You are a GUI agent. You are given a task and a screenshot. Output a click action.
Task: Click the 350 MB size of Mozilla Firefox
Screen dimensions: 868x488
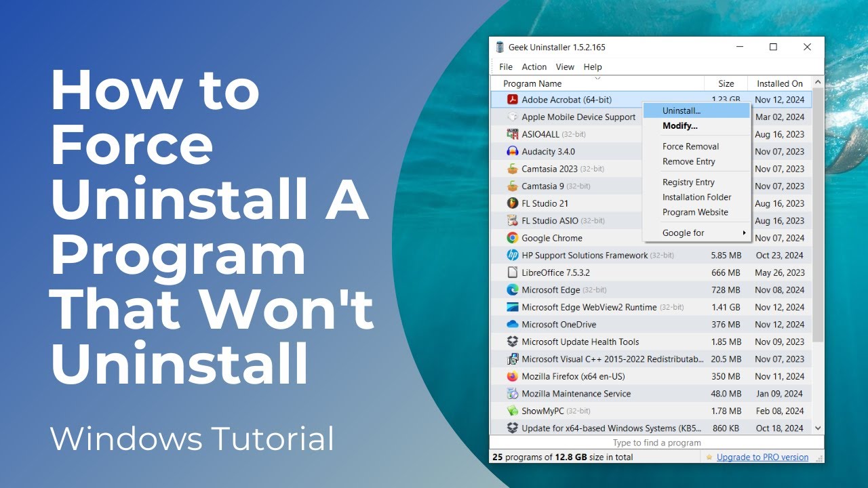(726, 376)
